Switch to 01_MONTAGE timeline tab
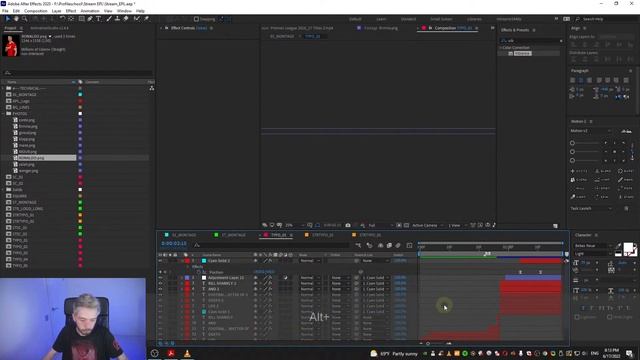Viewport: 640px width, 360px height. 184,235
